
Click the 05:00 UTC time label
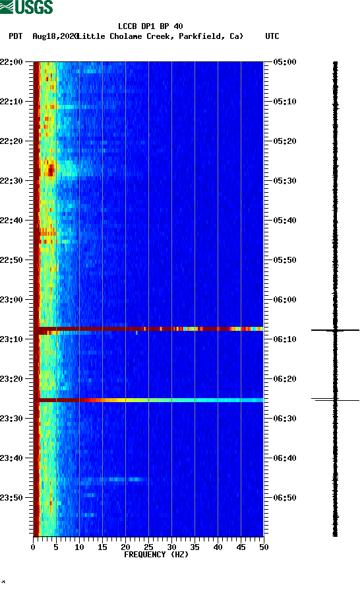[x=285, y=62]
